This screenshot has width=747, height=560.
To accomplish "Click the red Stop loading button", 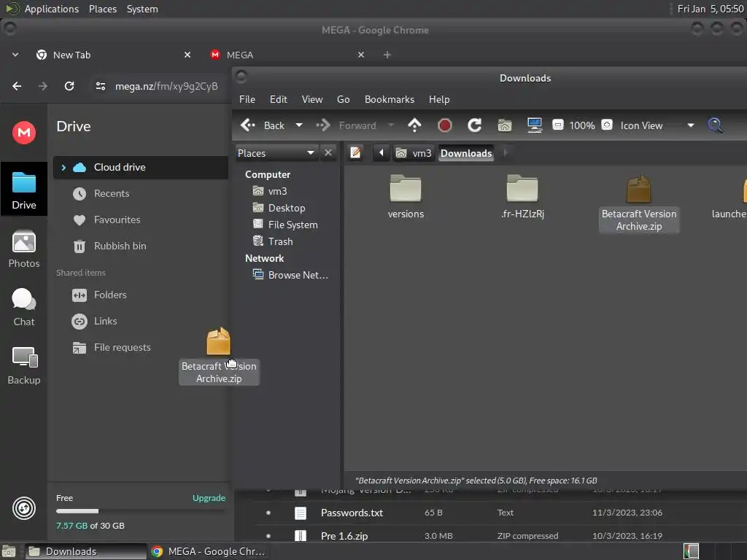I will [444, 125].
